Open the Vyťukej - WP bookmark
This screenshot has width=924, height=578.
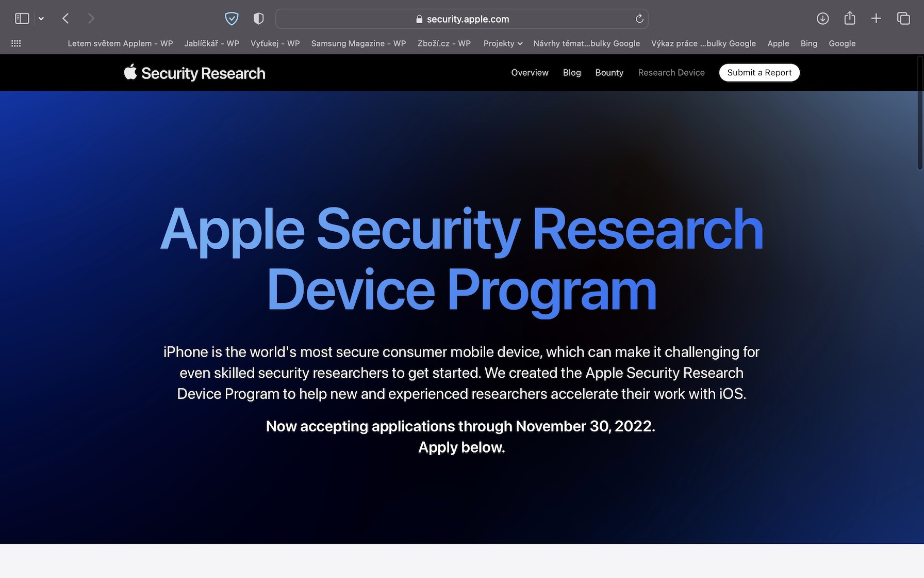click(x=275, y=43)
